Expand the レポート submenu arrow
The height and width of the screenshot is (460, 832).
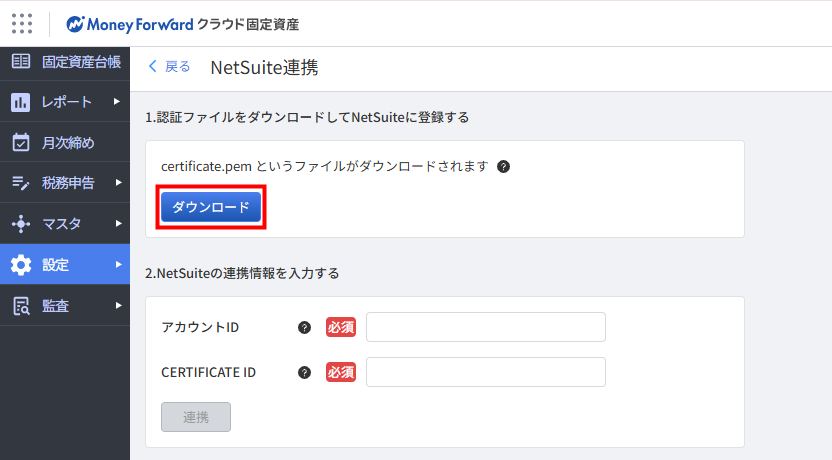(117, 101)
